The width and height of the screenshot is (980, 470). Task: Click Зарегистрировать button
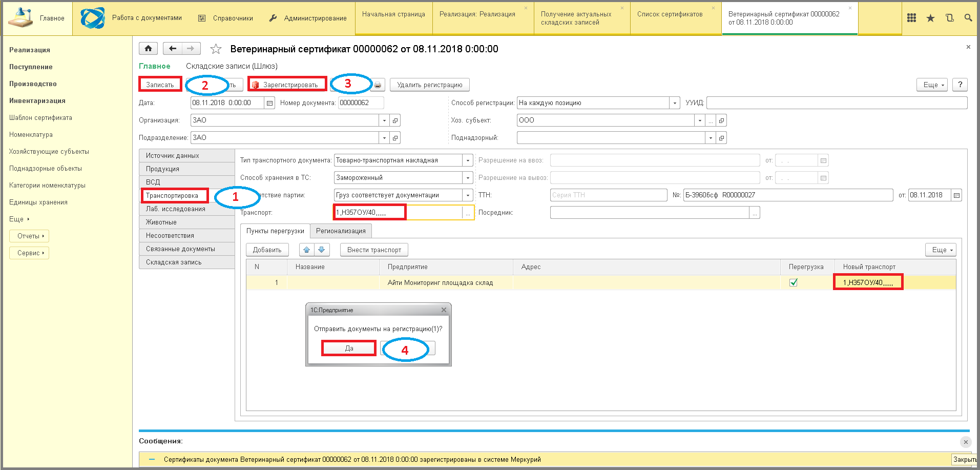click(x=287, y=85)
